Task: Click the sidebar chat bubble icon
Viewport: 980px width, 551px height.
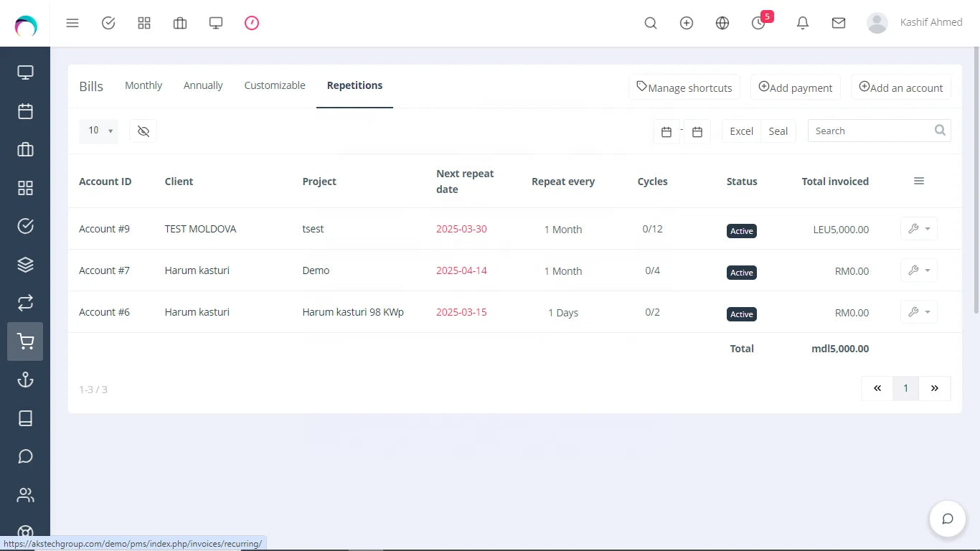Action: pyautogui.click(x=25, y=456)
